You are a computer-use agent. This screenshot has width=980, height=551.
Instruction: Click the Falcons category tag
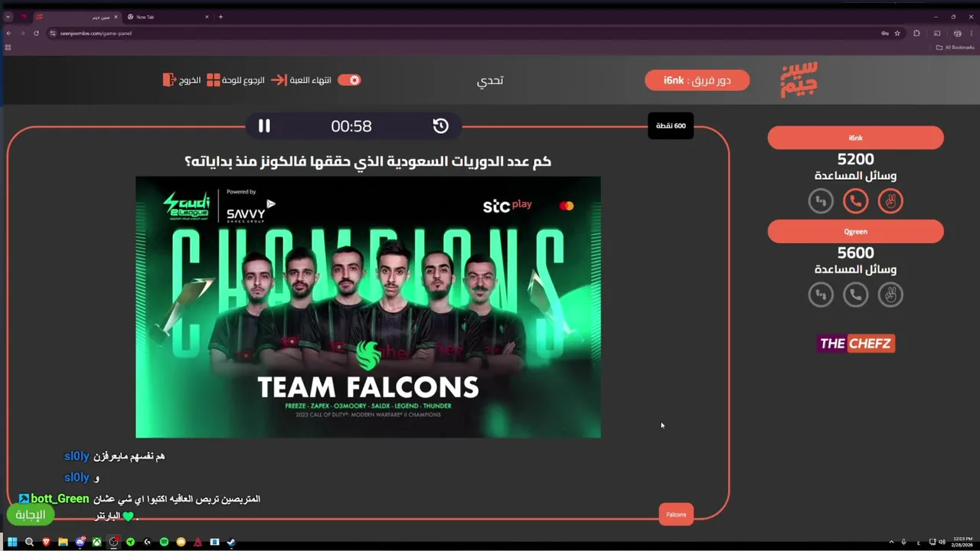pos(676,514)
